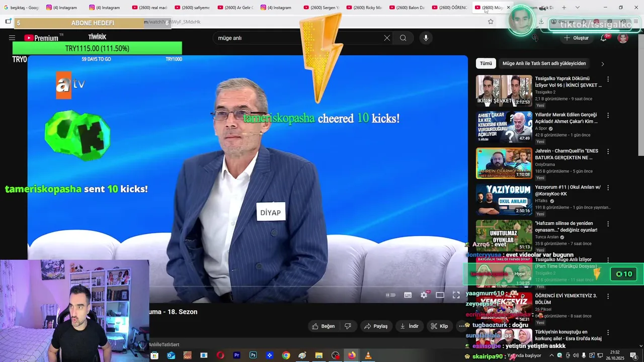644x362 pixels.
Task: Select Müge Anlı ile Tatlı Sert chip
Action: click(544, 63)
